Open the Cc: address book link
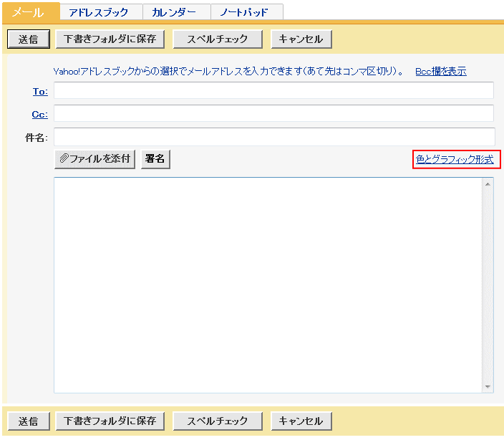The image size is (504, 440). (x=39, y=114)
